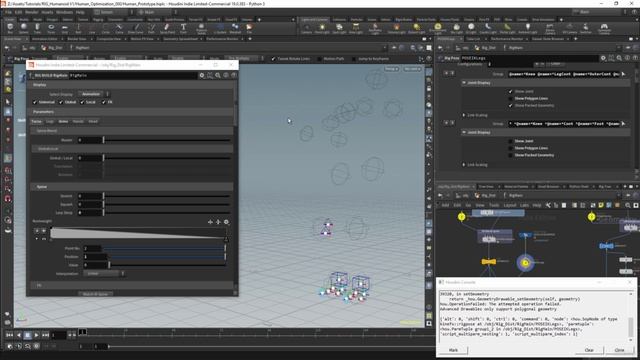Expand the second Link Scaling section
Viewport: 640px width, 360px height.
coord(464,164)
